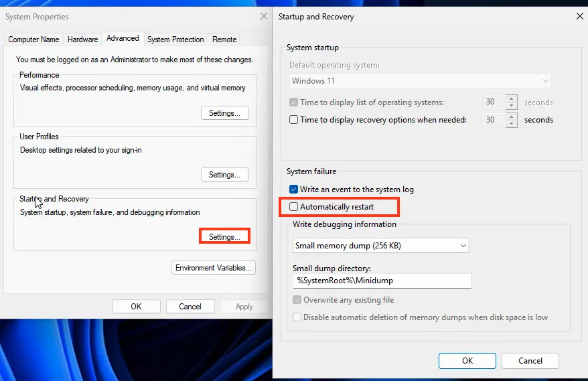Uncheck Write an event to system log

tap(293, 189)
